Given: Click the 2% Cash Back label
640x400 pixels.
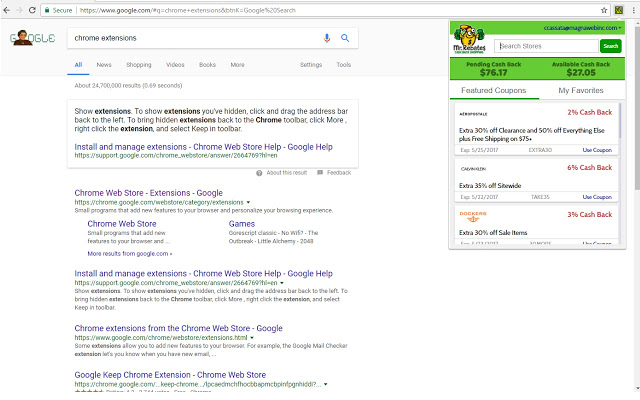Looking at the screenshot, I should (x=589, y=112).
